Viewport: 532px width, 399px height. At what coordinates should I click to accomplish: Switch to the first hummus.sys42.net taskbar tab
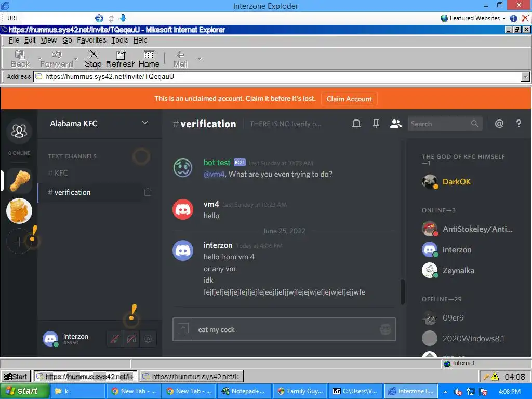tap(86, 377)
